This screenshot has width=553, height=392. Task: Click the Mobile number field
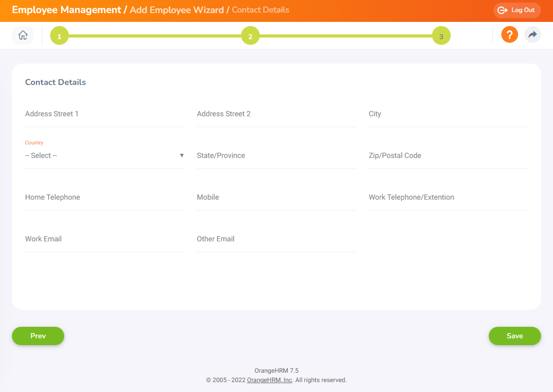point(276,198)
